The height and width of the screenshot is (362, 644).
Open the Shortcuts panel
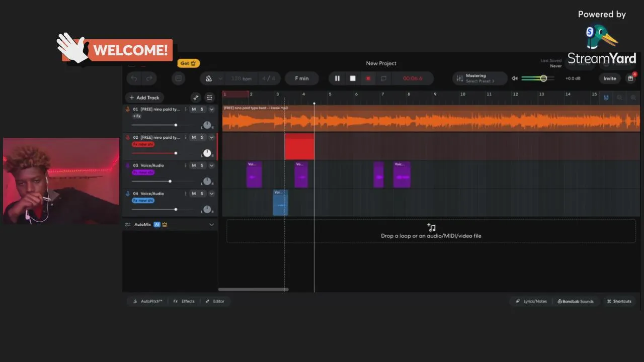619,301
